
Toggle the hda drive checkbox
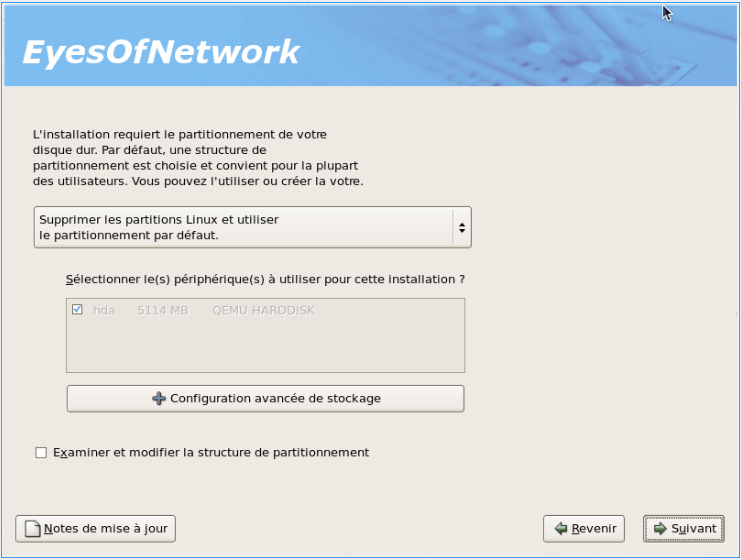point(78,310)
